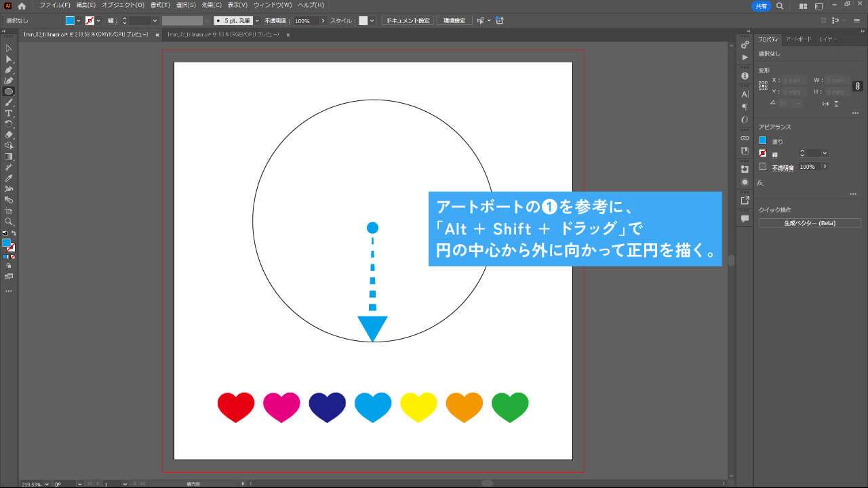Image resolution: width=868 pixels, height=488 pixels.
Task: Set reference point in transform grid
Action: click(x=763, y=86)
